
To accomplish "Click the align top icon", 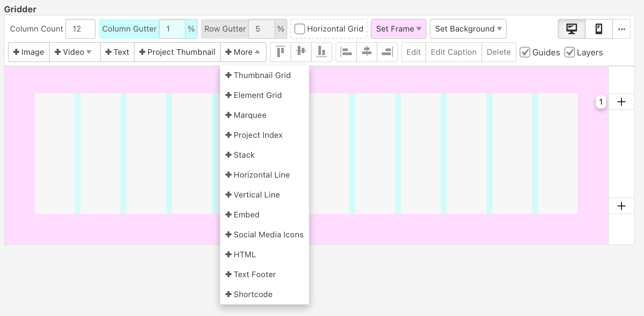I will click(x=281, y=52).
